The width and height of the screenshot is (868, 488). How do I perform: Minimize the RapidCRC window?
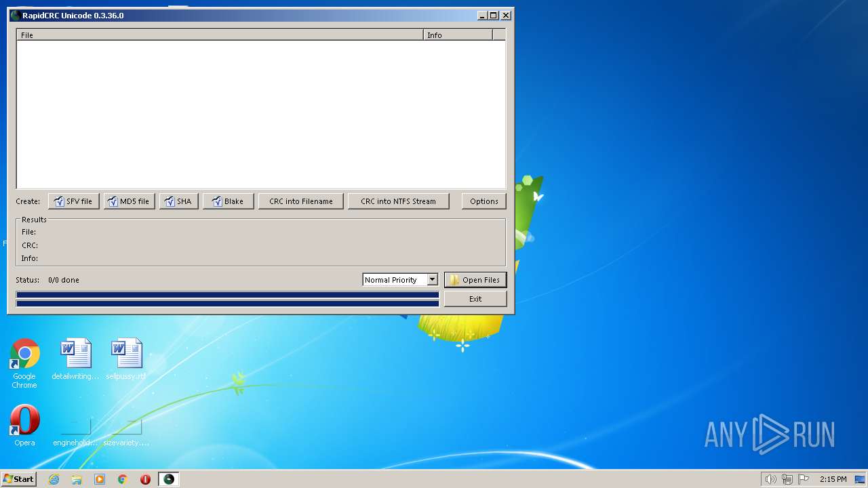click(482, 16)
